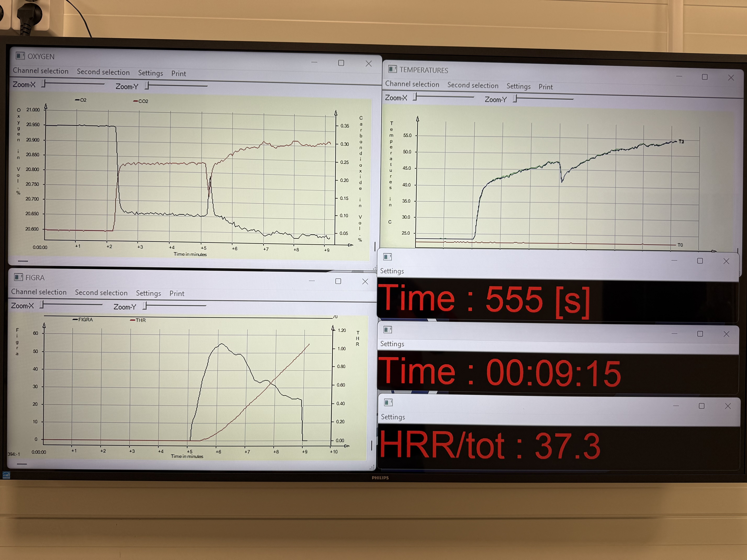The height and width of the screenshot is (560, 747).
Task: Click the TEMPERATURES window title icon
Action: pos(392,69)
